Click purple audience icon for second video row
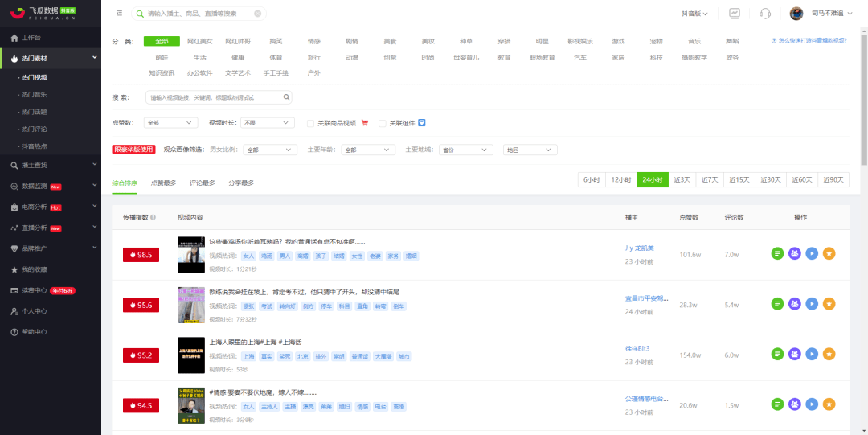Screen dimensions: 868x435 pos(795,304)
